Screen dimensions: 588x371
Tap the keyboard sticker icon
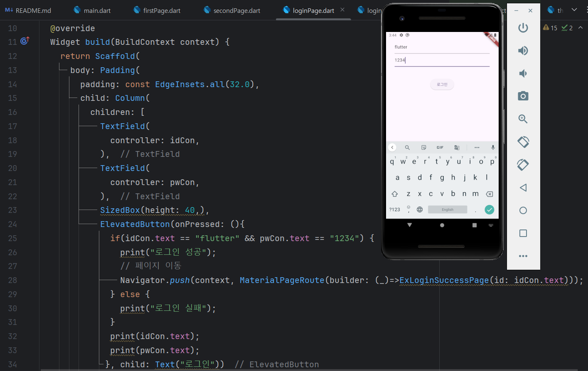click(423, 147)
